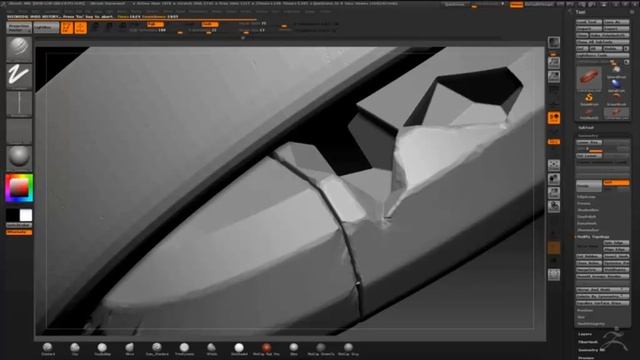Click the Rotate view icon on right shelf
The width and height of the screenshot is (640, 360).
(554, 206)
